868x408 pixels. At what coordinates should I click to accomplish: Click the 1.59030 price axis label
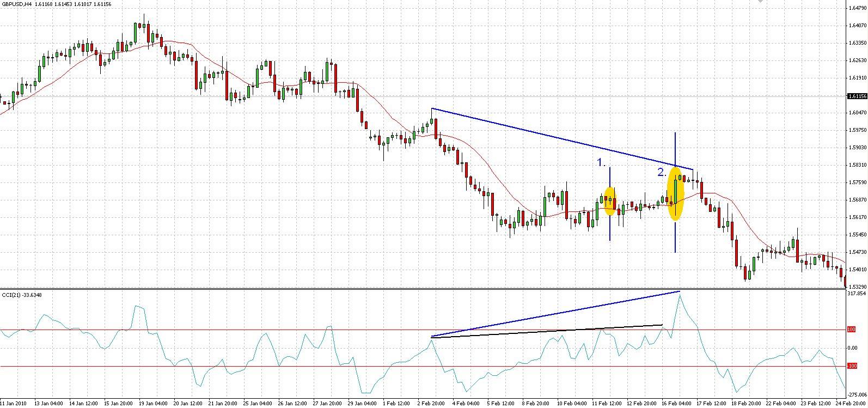pyautogui.click(x=857, y=148)
